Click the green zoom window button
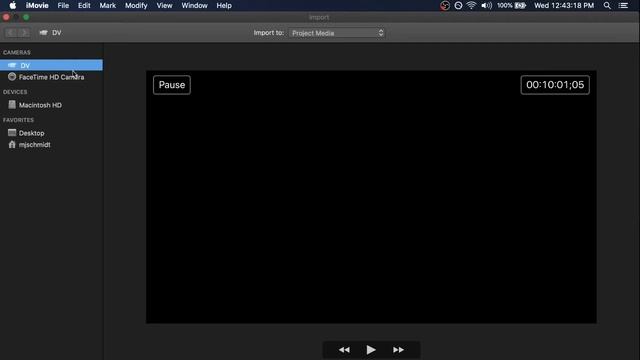The width and height of the screenshot is (640, 360). pyautogui.click(x=26, y=17)
